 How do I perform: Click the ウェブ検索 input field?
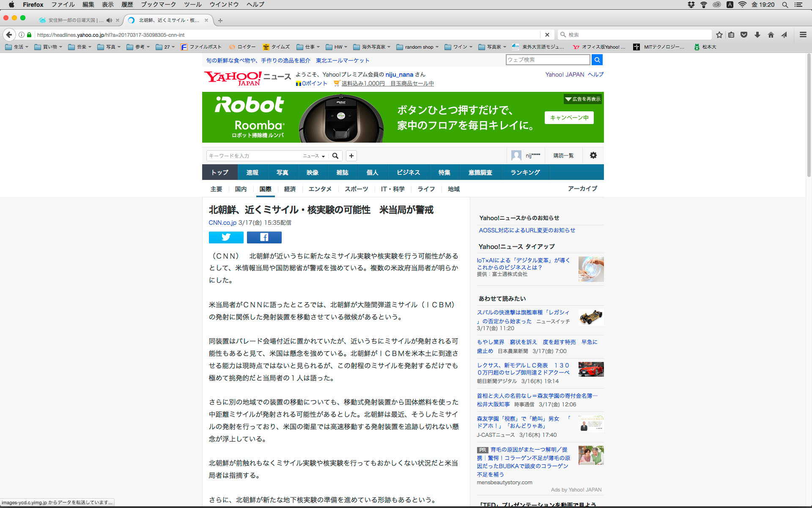click(547, 60)
